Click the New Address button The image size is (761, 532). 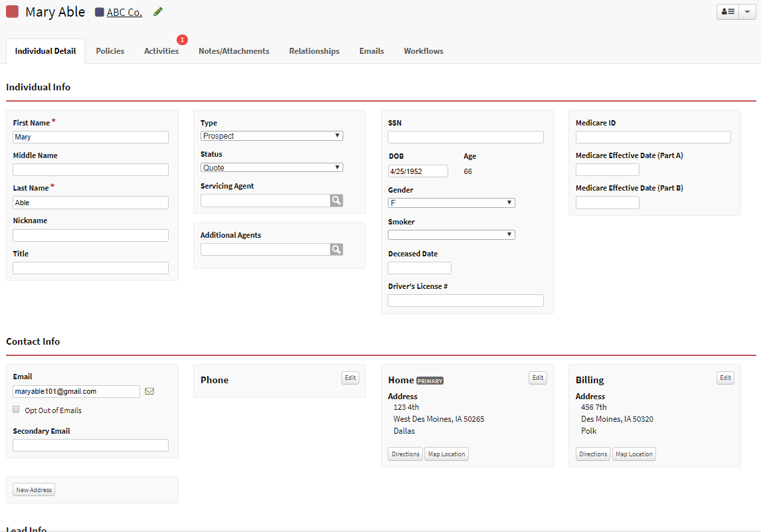pyautogui.click(x=33, y=489)
